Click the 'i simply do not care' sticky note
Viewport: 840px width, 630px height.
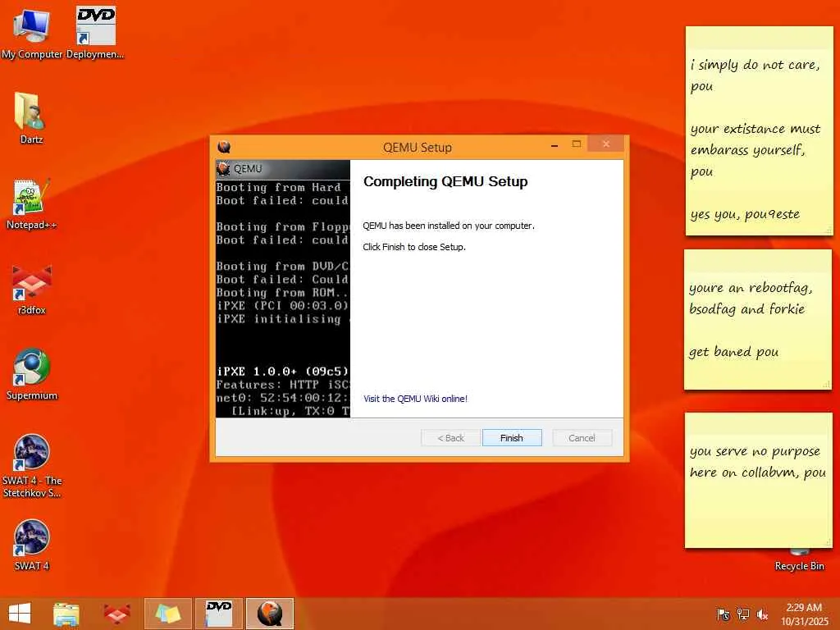point(759,130)
